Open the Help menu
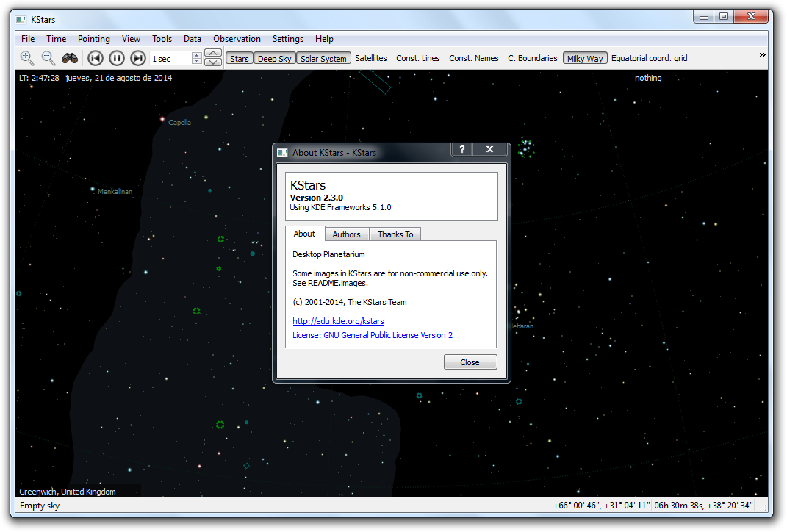The width and height of the screenshot is (787, 532). coord(324,39)
